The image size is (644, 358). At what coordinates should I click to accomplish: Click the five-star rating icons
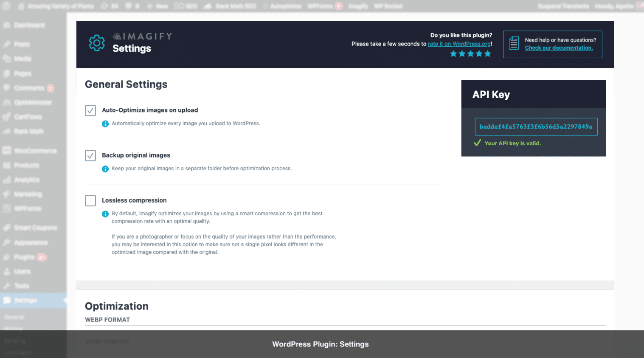tap(470, 54)
